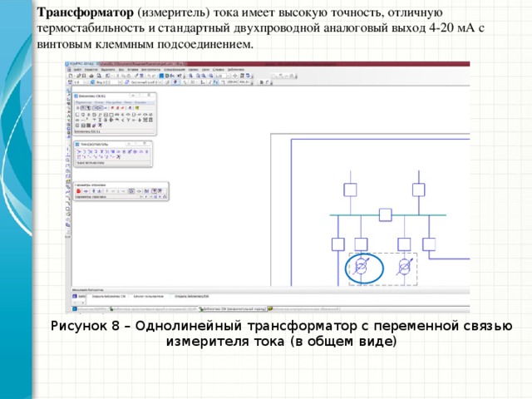
Task: Click the zoom scale value field
Action: [x=220, y=76]
